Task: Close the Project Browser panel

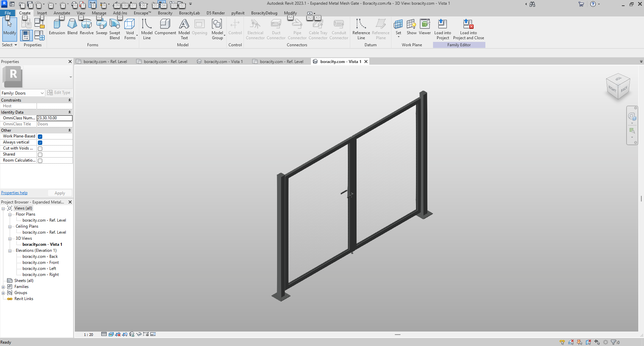Action: tap(70, 202)
